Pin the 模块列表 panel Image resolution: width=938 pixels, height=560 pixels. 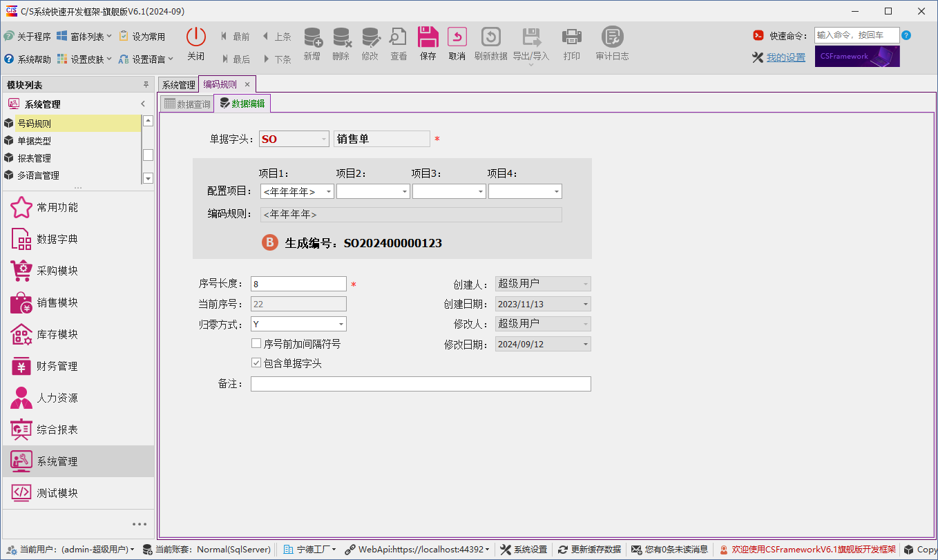[x=146, y=85]
